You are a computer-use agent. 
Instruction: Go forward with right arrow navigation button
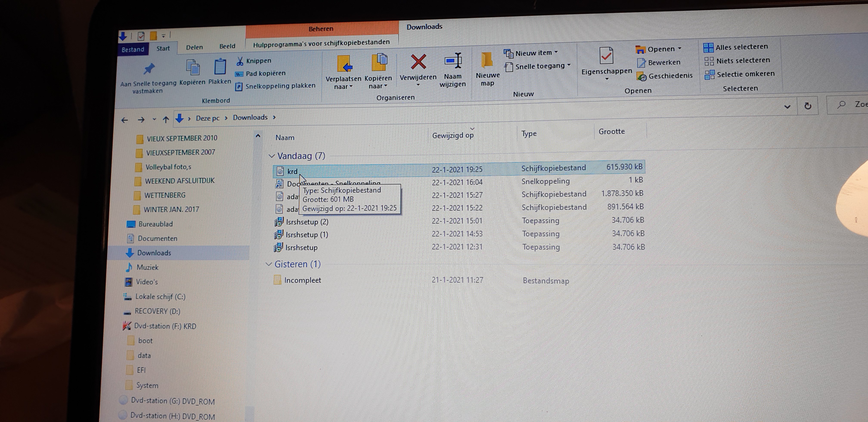click(141, 120)
